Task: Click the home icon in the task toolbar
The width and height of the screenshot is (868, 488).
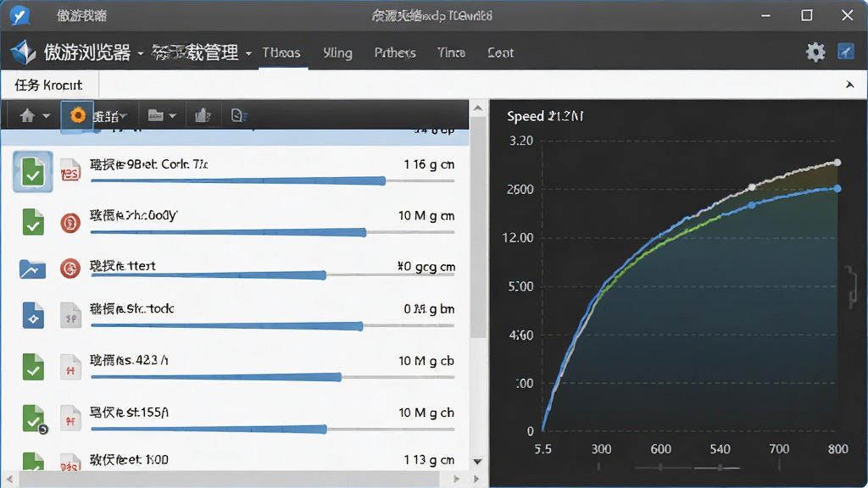Action: (x=27, y=115)
